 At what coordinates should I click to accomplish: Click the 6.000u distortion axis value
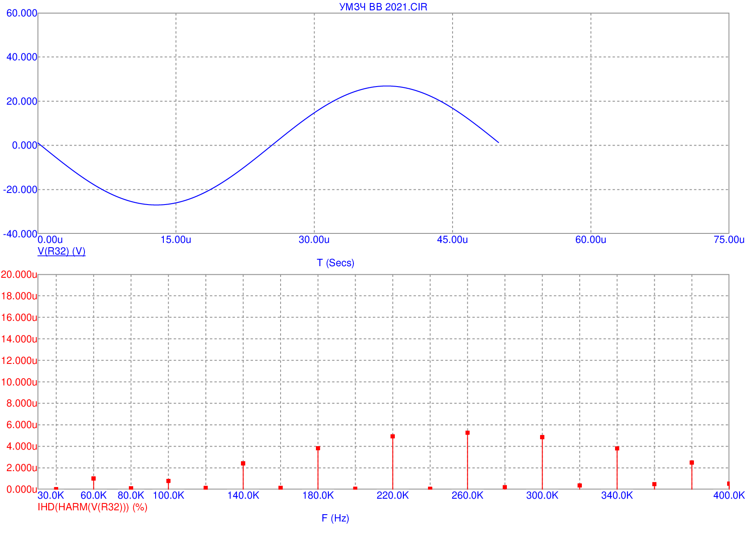pyautogui.click(x=22, y=425)
